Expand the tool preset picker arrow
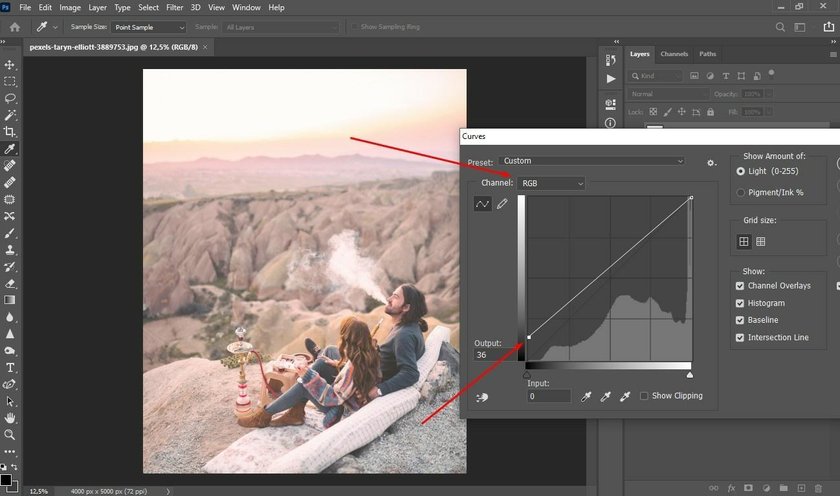The height and width of the screenshot is (496, 840). point(55,27)
